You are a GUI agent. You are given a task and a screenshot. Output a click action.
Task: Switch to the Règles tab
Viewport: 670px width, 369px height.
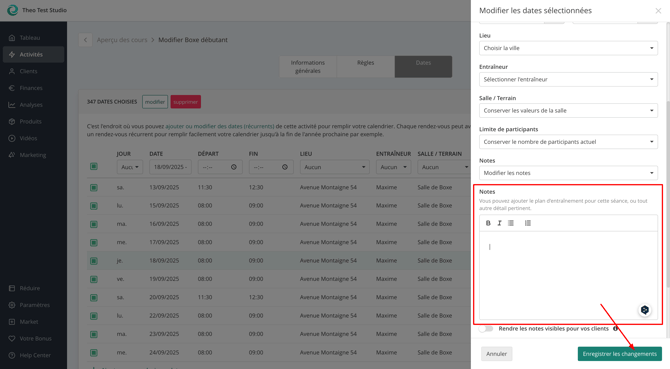pos(366,67)
